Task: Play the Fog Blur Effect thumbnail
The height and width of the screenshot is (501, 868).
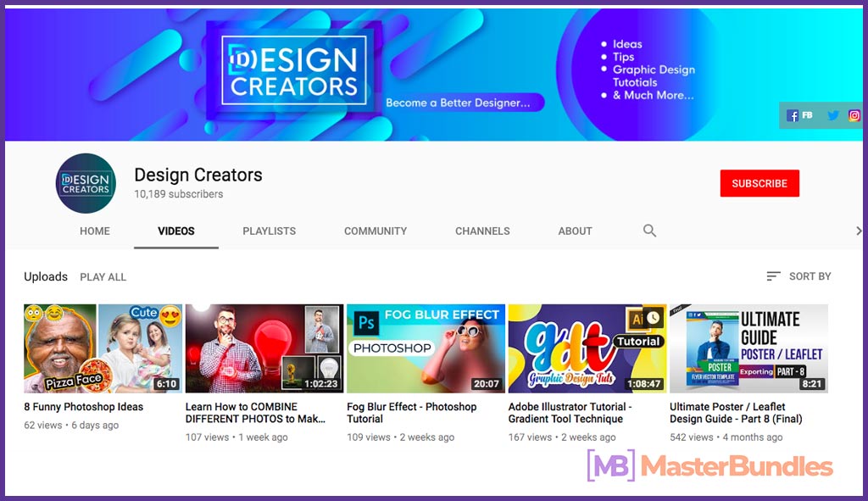Action: [x=426, y=348]
